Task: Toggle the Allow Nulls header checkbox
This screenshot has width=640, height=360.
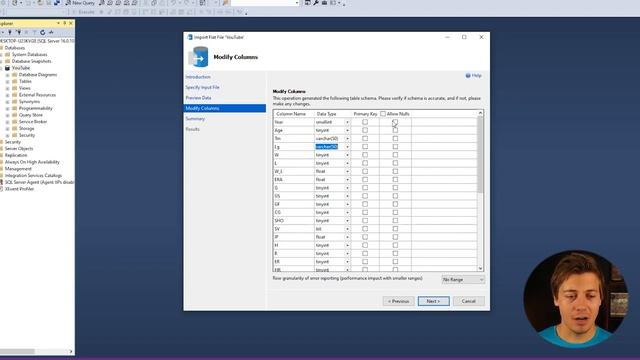Action: [383, 114]
